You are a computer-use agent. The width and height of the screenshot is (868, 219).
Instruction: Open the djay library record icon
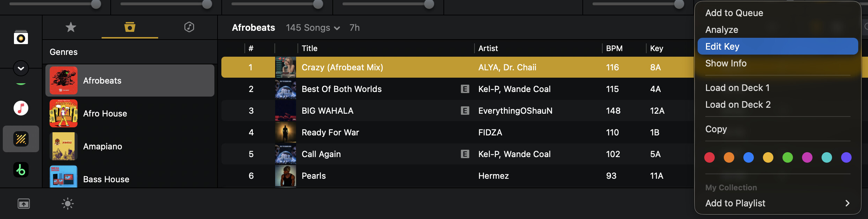coord(21,38)
